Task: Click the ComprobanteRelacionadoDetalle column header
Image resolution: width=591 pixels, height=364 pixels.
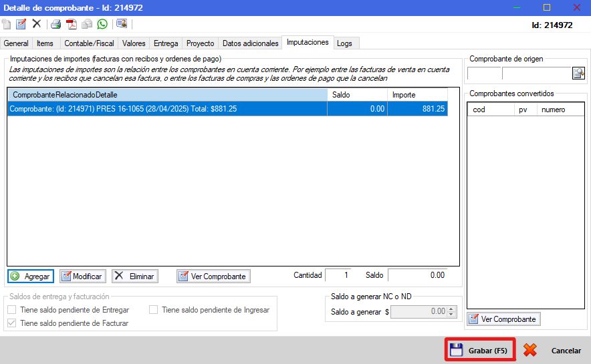Action: pos(167,95)
